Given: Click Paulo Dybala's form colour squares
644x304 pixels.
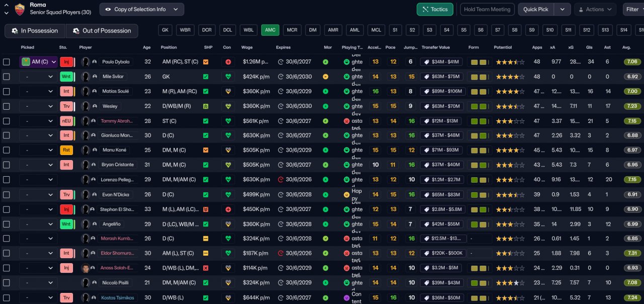Looking at the screenshot, I should tap(479, 62).
